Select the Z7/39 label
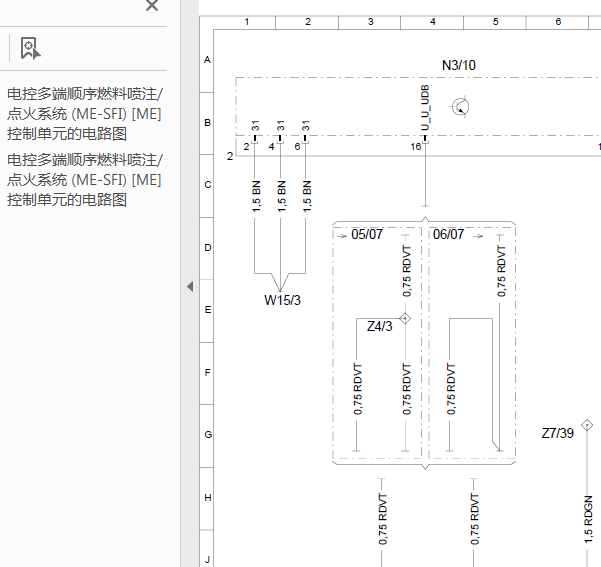Screen dimensions: 601x567 pyautogui.click(x=557, y=433)
